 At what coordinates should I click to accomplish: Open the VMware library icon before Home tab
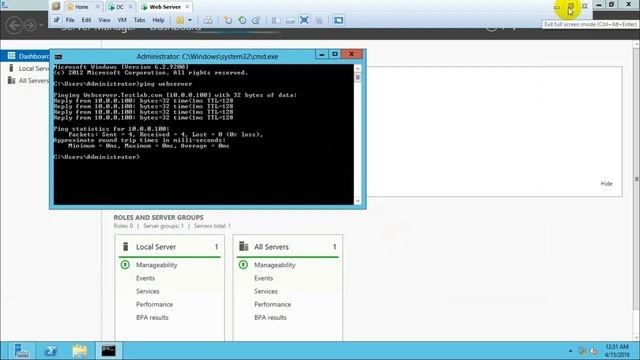point(56,6)
